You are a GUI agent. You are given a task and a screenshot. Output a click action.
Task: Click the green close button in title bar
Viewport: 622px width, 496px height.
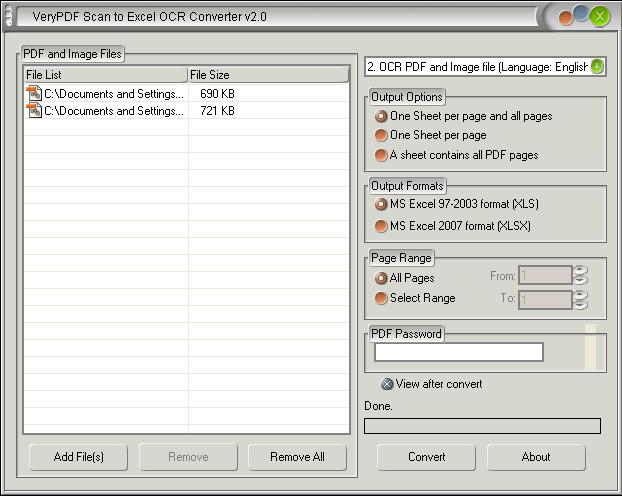click(599, 17)
